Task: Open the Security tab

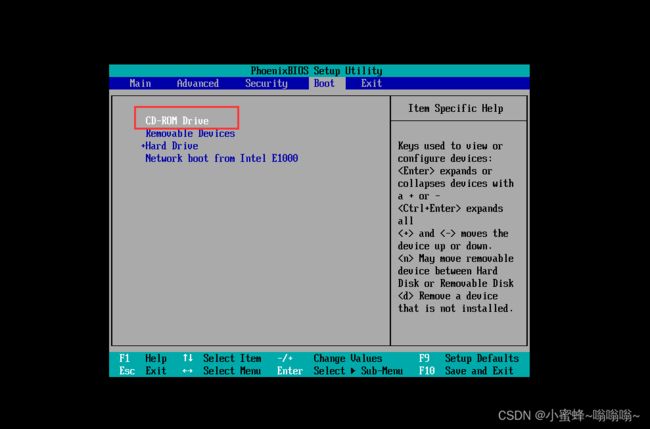Action: tap(266, 83)
